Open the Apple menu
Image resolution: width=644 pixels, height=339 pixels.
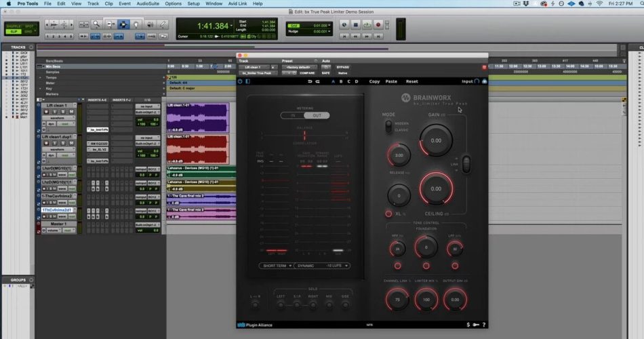(x=9, y=3)
